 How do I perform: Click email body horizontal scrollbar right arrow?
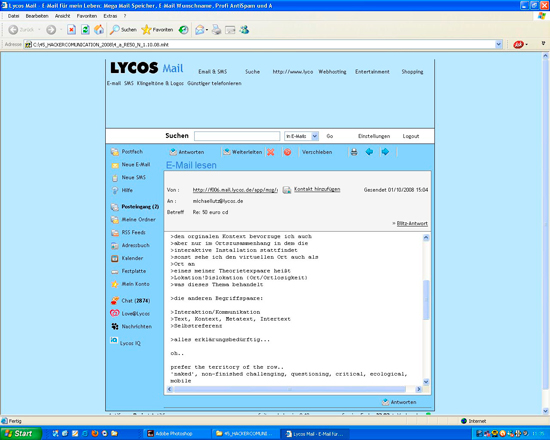418,389
